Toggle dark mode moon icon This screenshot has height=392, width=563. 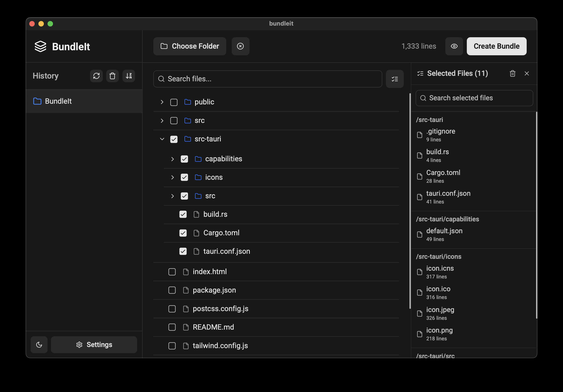[39, 344]
